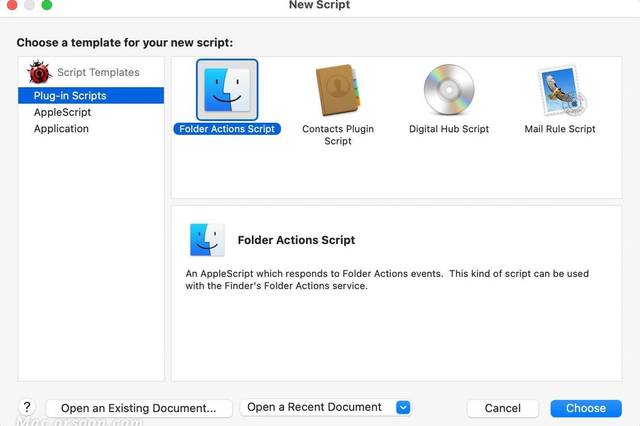Open the Recent Document dropdown arrow
The image size is (640, 426).
[403, 407]
